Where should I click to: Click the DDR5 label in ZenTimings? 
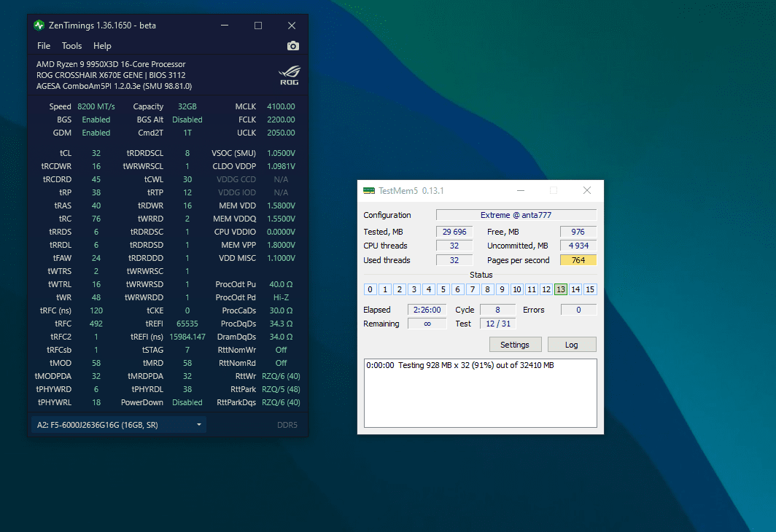click(x=287, y=425)
